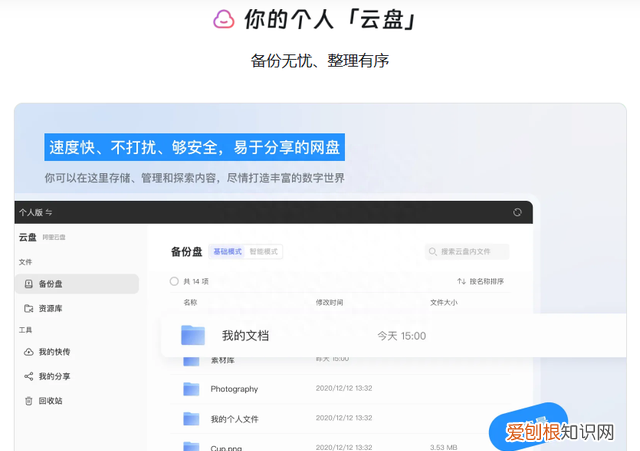Image resolution: width=640 pixels, height=451 pixels.
Task: Click the 我的快传 cloud upload icon
Action: (x=29, y=352)
